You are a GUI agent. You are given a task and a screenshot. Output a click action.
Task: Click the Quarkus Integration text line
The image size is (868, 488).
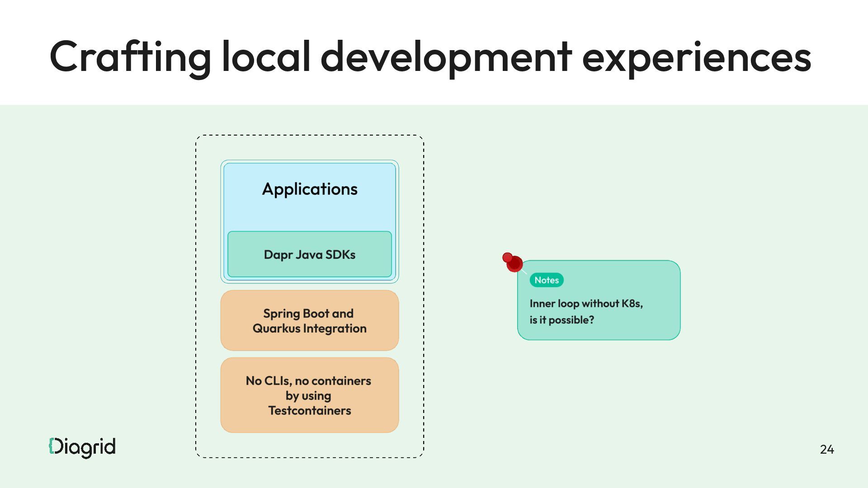tap(310, 328)
